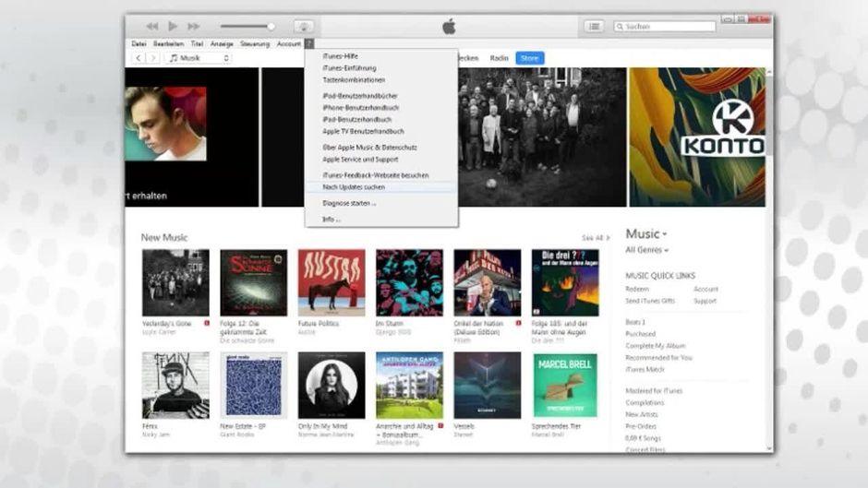This screenshot has height=488, width=868.
Task: Switch to the Radio tab
Action: click(499, 58)
